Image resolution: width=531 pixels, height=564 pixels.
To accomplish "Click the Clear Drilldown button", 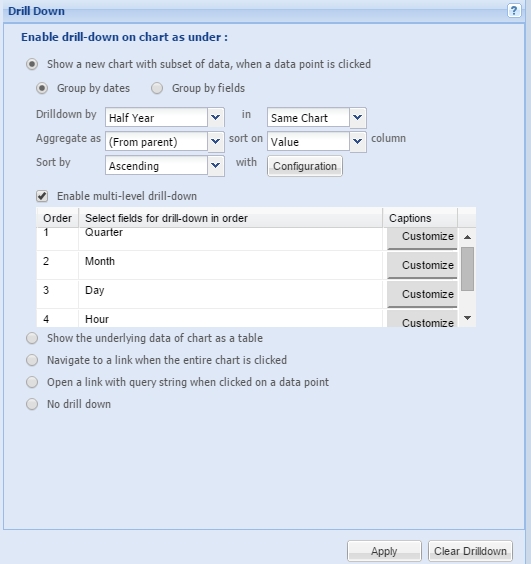I will (x=470, y=551).
